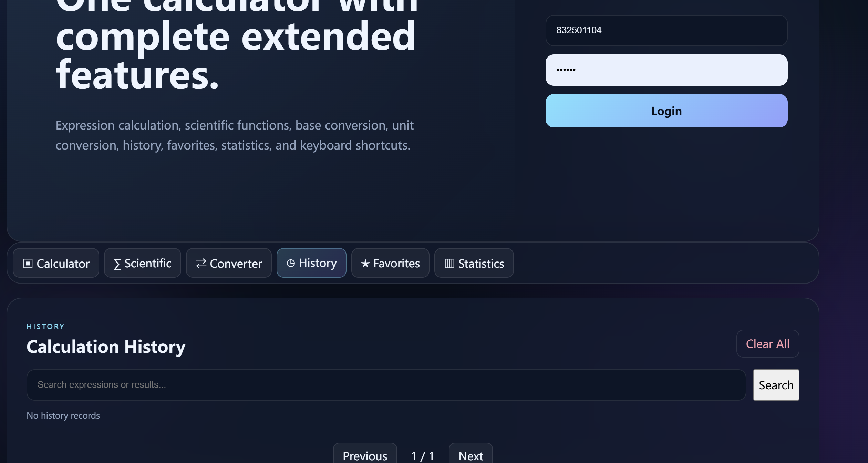Click the small HISTORY section label
Viewport: 868px width, 463px height.
[x=45, y=326]
